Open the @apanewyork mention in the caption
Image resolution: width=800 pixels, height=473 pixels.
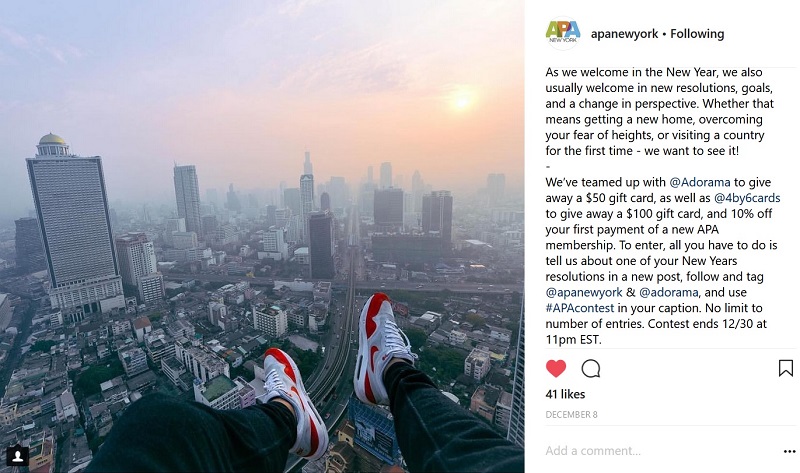[x=584, y=293]
